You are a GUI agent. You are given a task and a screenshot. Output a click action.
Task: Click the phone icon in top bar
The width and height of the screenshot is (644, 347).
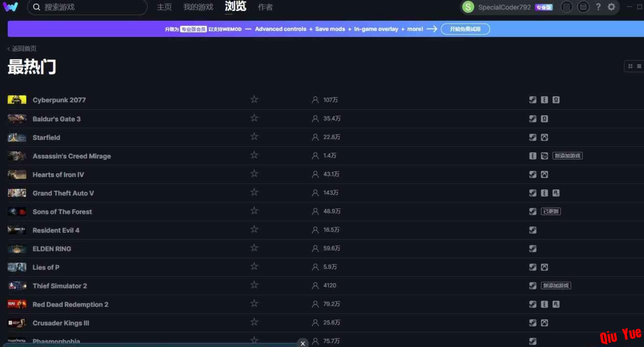[x=566, y=7]
